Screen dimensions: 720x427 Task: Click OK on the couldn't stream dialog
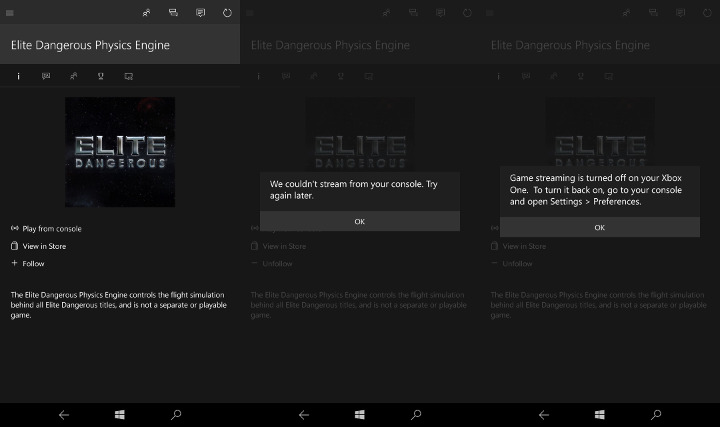[x=360, y=221]
